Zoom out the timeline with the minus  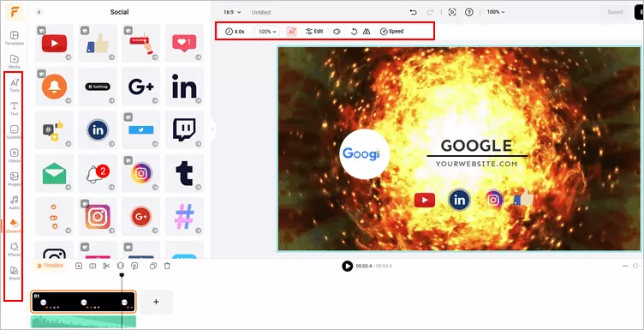[625, 266]
